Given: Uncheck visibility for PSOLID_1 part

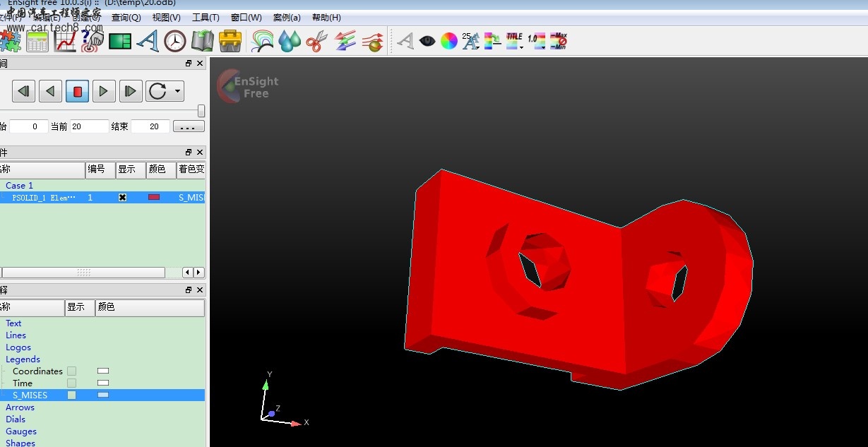Looking at the screenshot, I should (122, 198).
